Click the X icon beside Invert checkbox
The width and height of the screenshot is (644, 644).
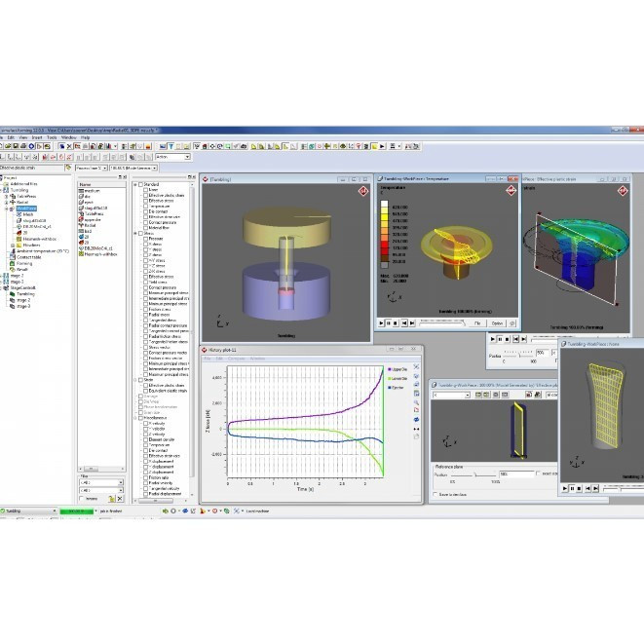pyautogui.click(x=120, y=499)
